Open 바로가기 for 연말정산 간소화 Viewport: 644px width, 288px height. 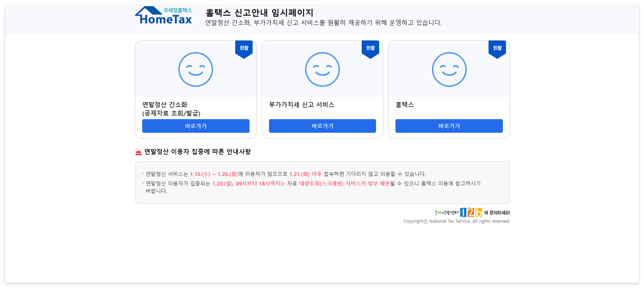196,126
